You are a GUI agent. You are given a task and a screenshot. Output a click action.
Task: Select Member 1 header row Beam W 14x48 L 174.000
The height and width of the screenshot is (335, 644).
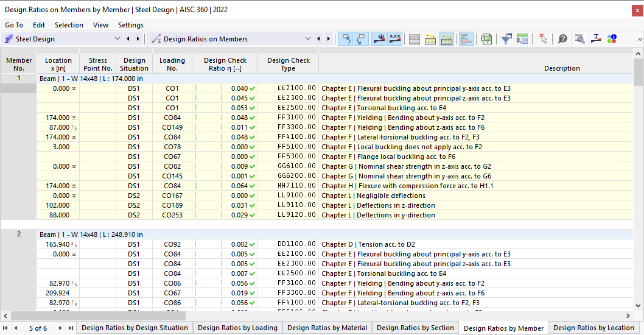pyautogui.click(x=335, y=79)
